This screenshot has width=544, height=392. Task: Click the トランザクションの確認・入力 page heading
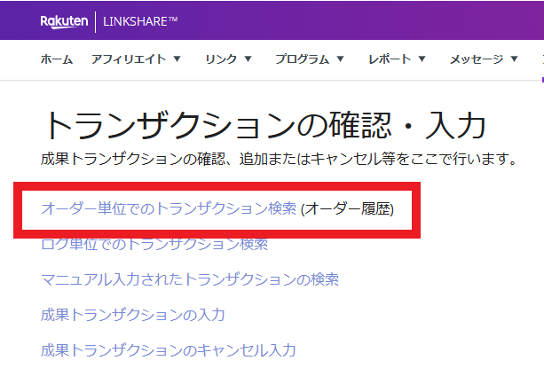click(264, 125)
